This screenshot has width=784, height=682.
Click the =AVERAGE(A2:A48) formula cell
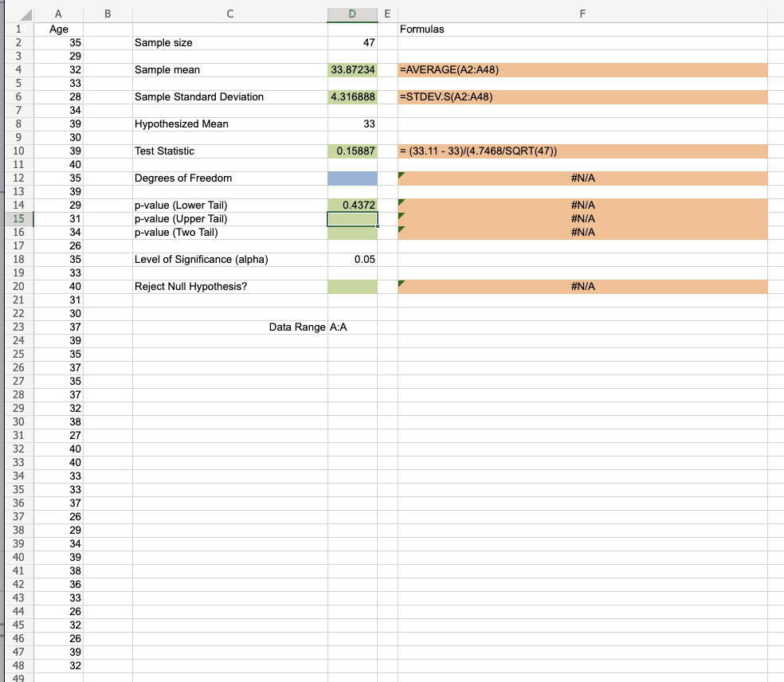(582, 69)
